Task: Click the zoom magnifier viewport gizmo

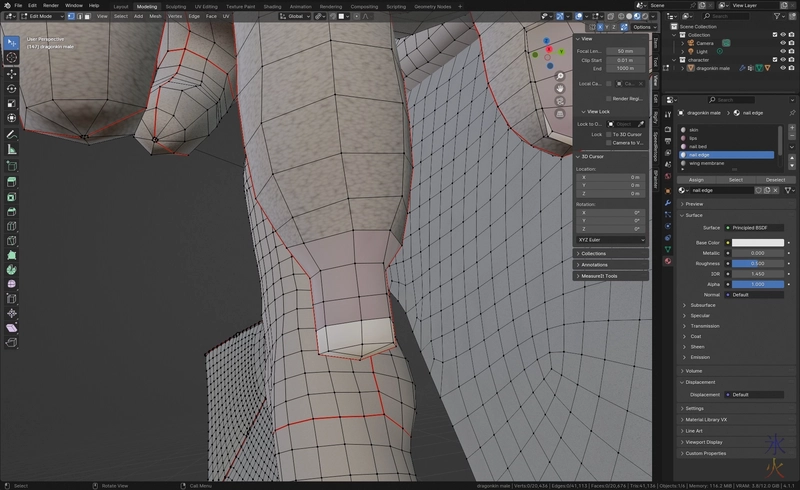Action: [560, 76]
